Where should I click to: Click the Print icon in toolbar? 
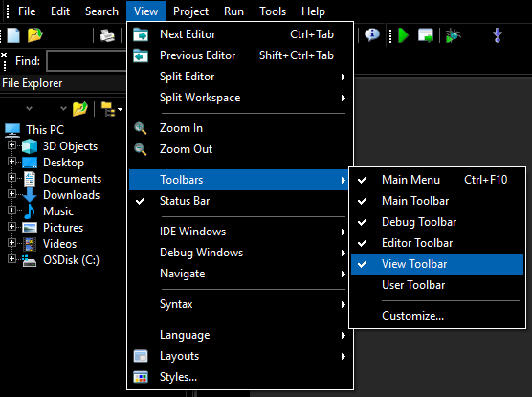107,35
